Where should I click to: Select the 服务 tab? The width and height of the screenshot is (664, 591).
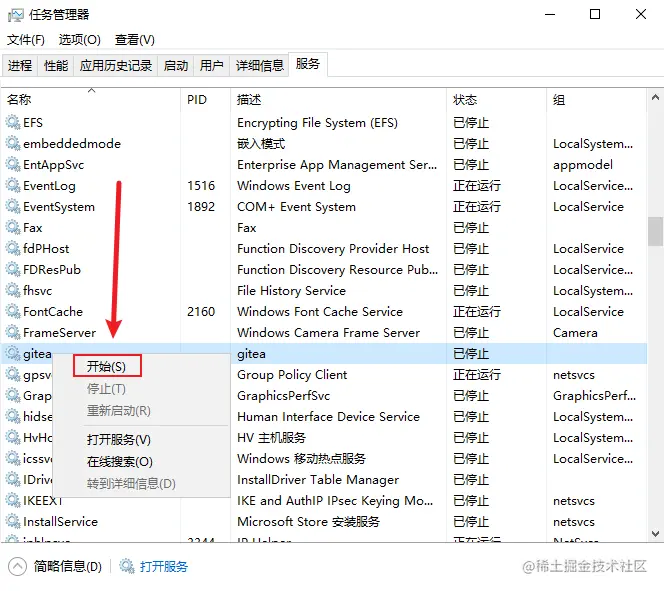[308, 64]
